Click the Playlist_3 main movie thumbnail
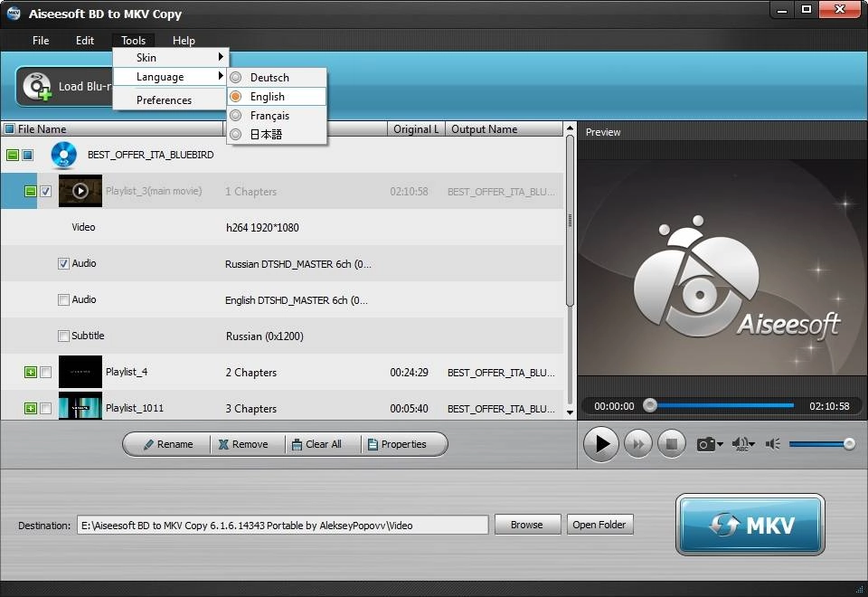 coord(80,191)
